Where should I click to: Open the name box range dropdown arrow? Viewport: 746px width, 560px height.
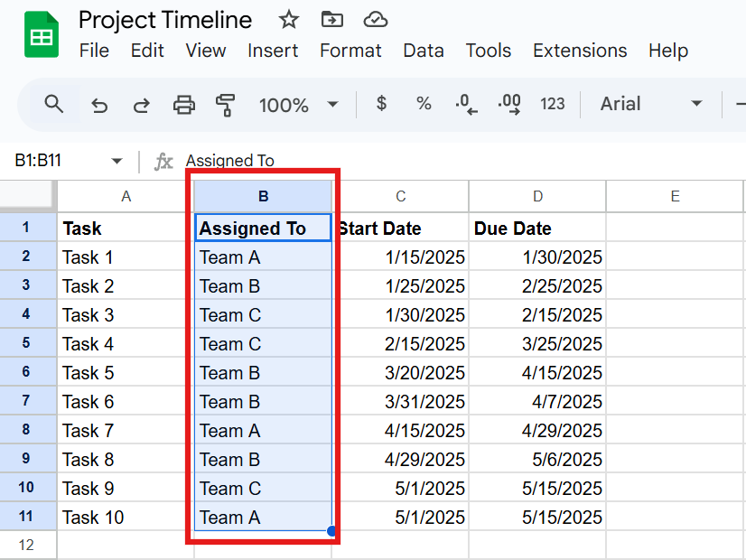point(117,161)
